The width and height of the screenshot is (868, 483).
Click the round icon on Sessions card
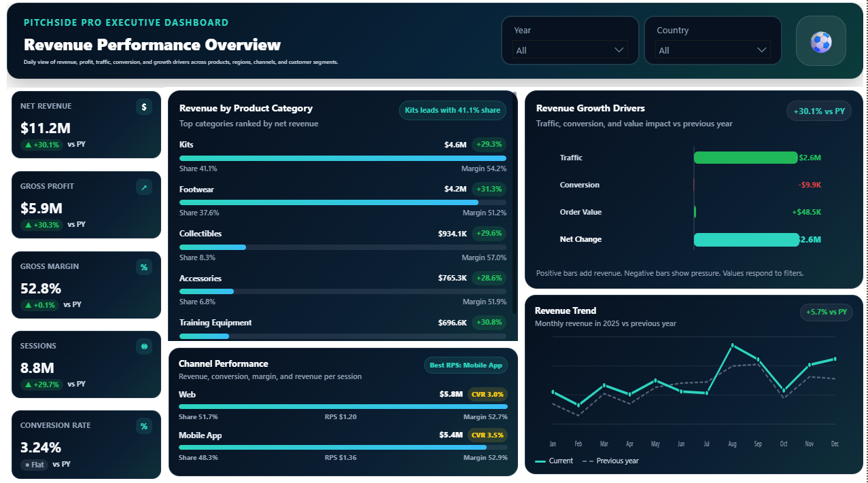pos(144,346)
